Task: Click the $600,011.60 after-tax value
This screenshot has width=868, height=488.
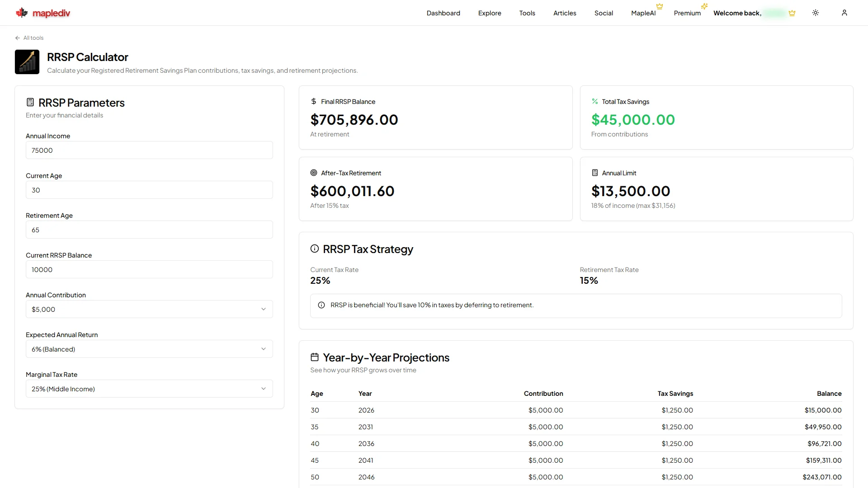Action: [352, 191]
